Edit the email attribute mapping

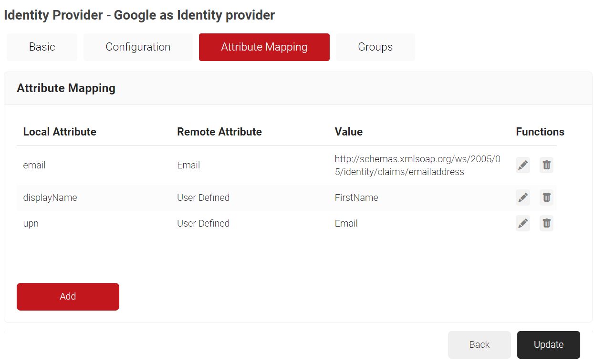pyautogui.click(x=523, y=165)
